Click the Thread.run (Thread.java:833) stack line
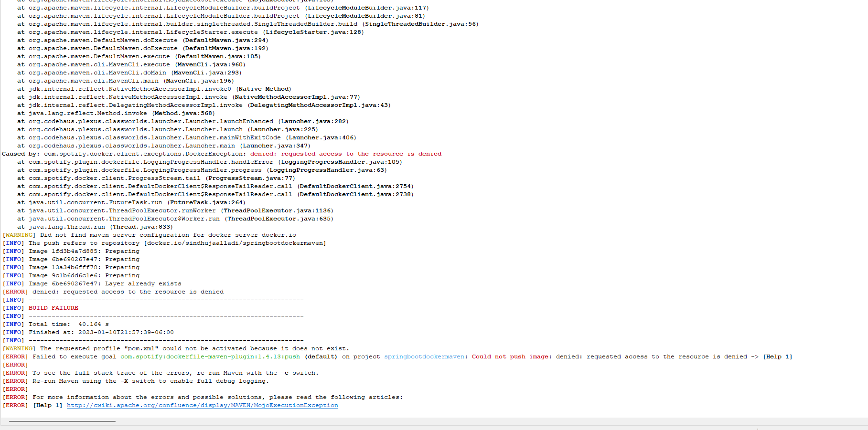Screen dimensions: 868x430 pos(95,227)
